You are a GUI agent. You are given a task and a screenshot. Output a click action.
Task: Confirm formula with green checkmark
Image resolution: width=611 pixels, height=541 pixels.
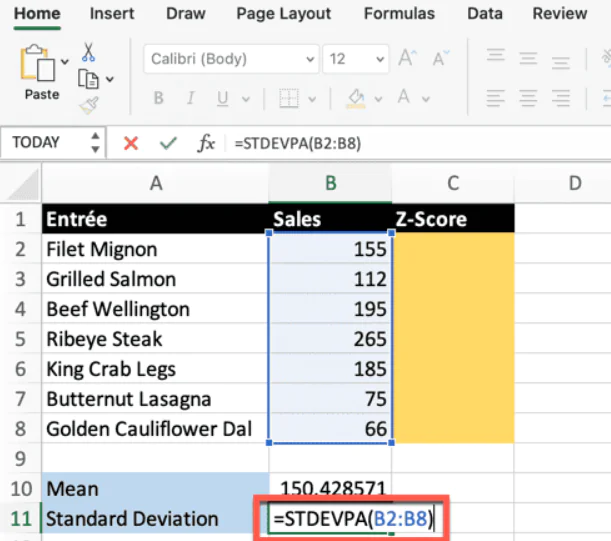167,143
